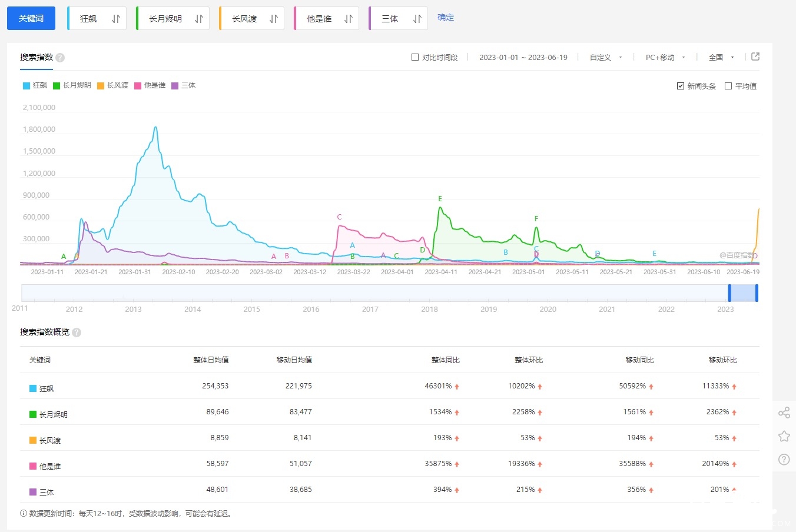Click the up arrow next to 46301%
796x532 pixels.
pyautogui.click(x=457, y=387)
